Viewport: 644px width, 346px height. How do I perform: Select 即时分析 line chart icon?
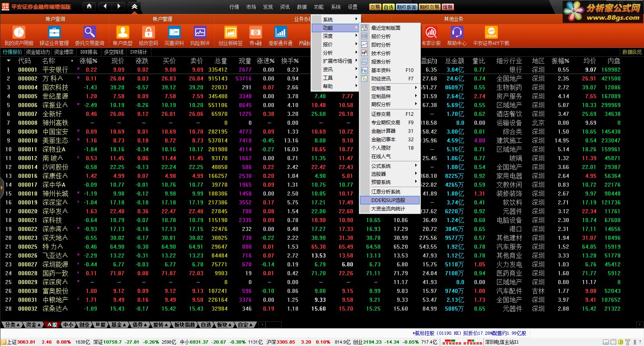coord(364,45)
